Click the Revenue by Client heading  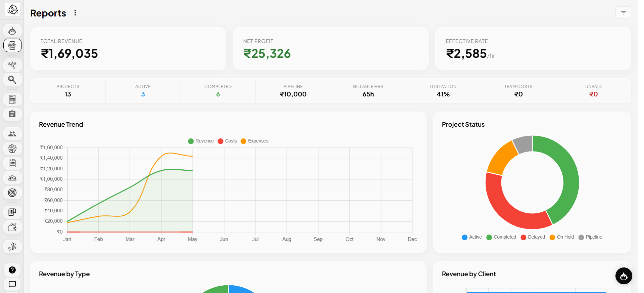coord(469,274)
